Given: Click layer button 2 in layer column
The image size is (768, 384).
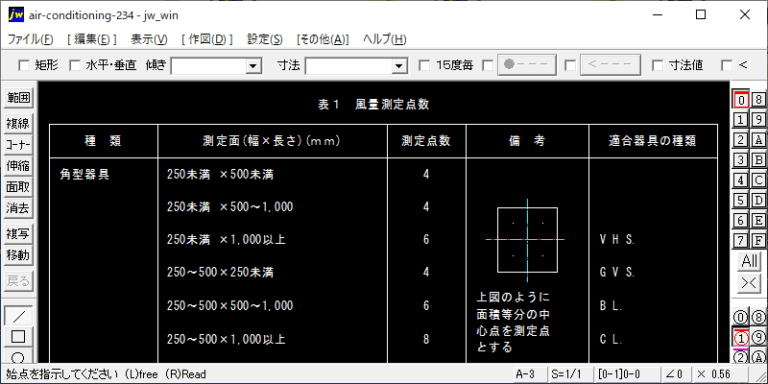Looking at the screenshot, I should [x=741, y=140].
